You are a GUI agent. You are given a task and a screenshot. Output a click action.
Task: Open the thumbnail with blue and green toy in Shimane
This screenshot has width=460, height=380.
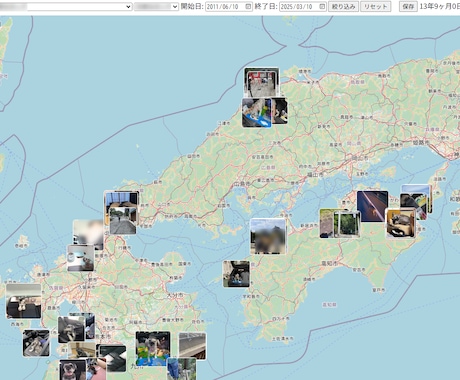click(x=256, y=113)
